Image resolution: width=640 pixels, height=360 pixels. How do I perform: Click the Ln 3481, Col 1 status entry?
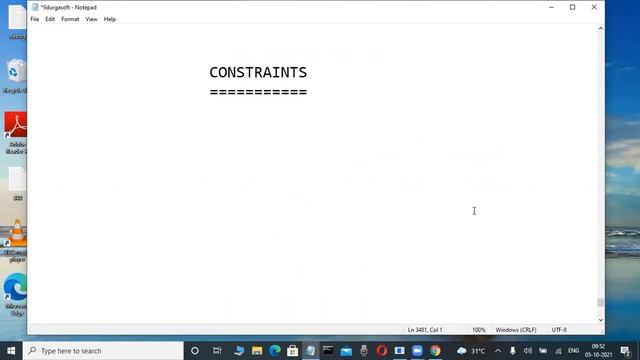(x=425, y=330)
